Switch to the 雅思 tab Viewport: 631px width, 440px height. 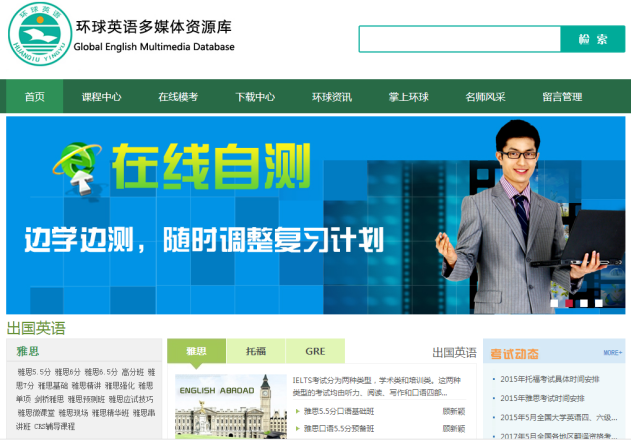pyautogui.click(x=196, y=351)
